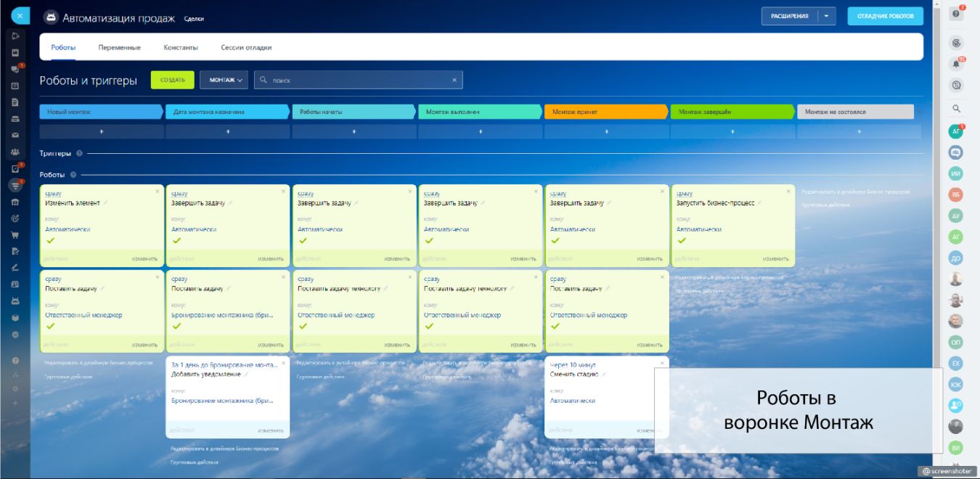Image resolution: width=980 pixels, height=479 pixels.
Task: Open Автоматически recipient on Запустить бизнес-процесс card
Action: point(699,229)
